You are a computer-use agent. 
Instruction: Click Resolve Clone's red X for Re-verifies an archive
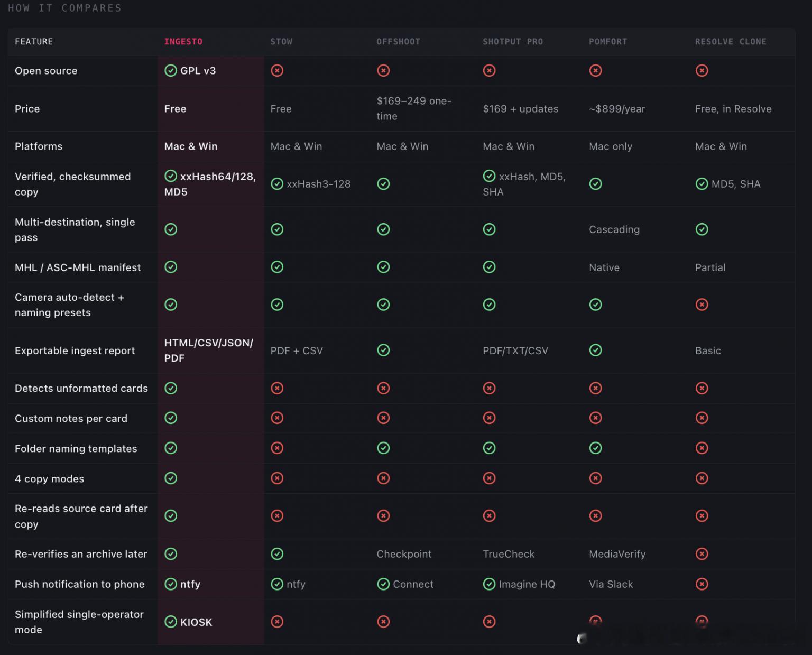[702, 554]
